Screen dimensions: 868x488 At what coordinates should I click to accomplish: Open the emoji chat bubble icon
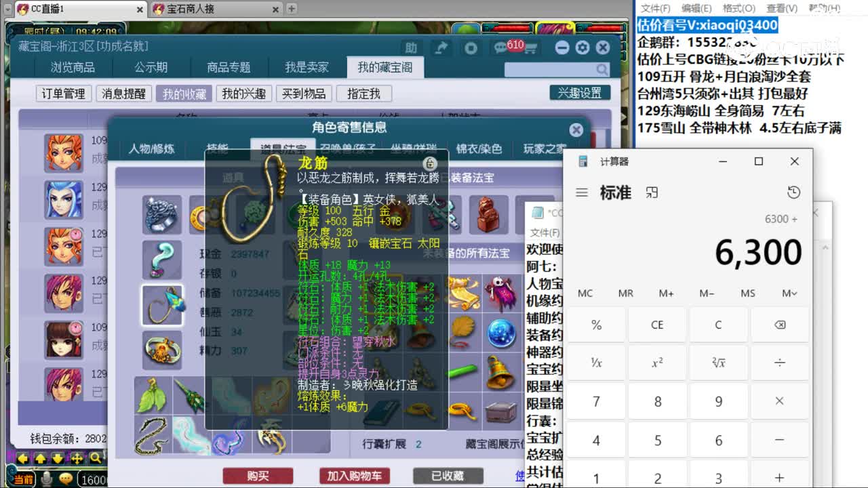click(x=65, y=479)
